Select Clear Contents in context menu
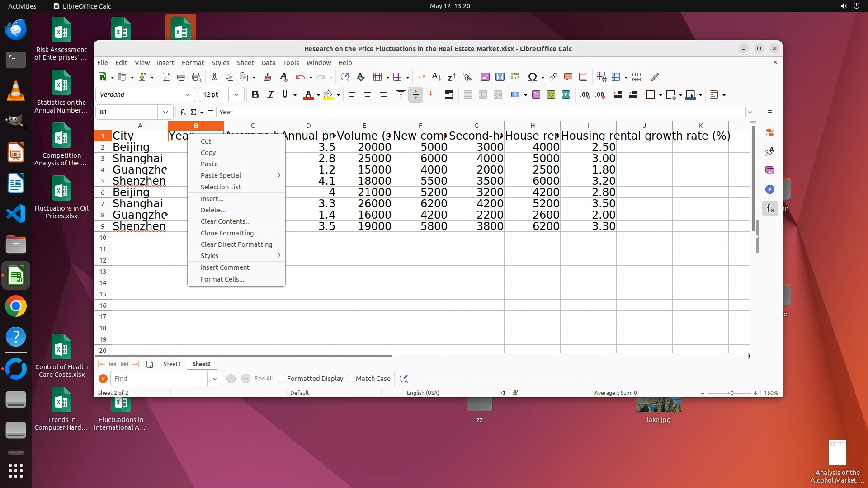 225,221
